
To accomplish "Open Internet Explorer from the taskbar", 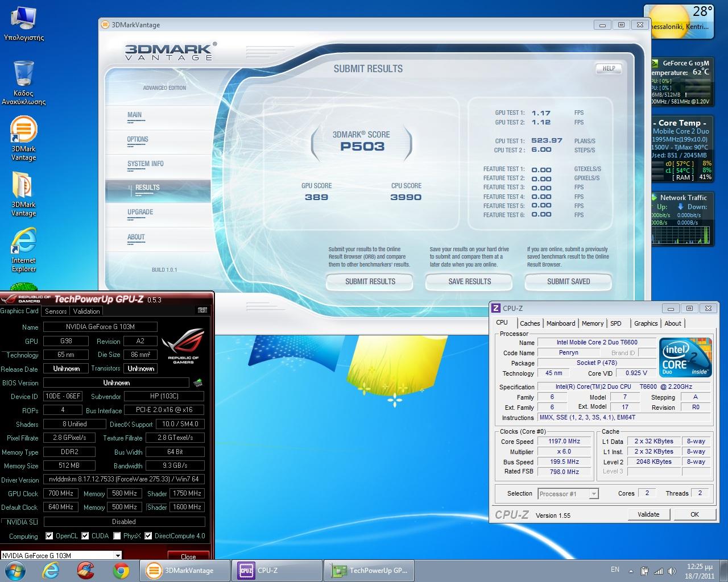I will pyautogui.click(x=51, y=570).
